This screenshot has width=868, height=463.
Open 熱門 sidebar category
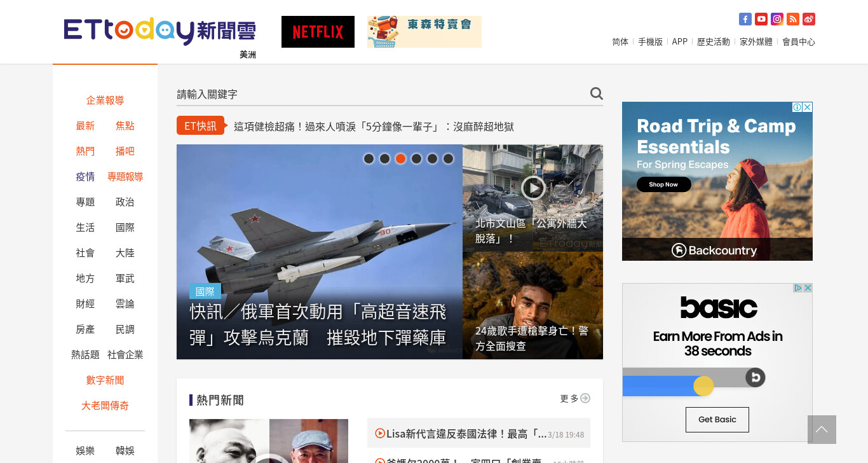click(x=85, y=151)
